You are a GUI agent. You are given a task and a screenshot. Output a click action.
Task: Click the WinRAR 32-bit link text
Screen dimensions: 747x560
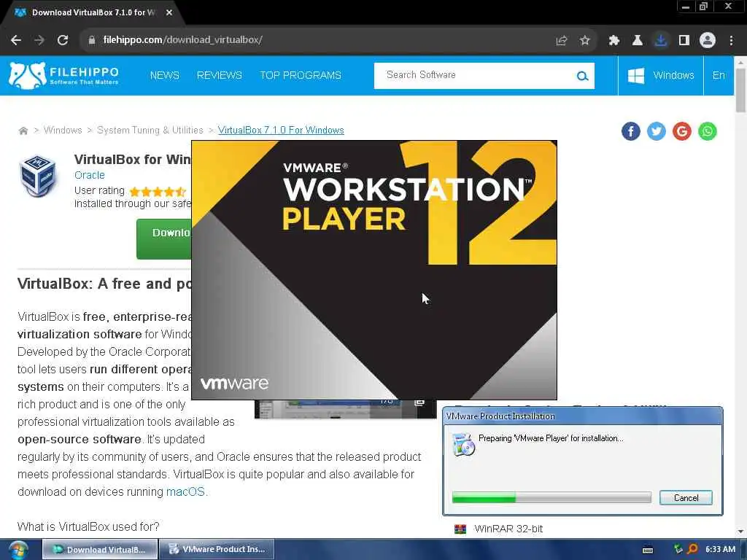click(508, 529)
